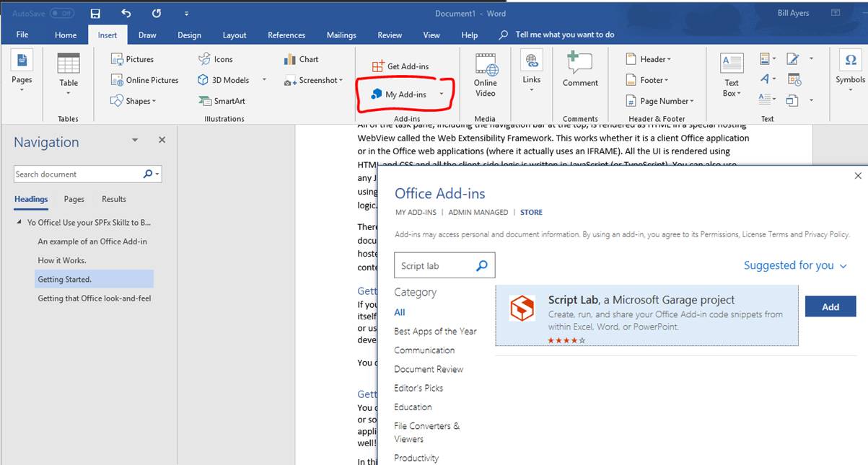Click the magnifier in Search document box
Image resolution: width=868 pixels, height=465 pixels.
tap(148, 174)
